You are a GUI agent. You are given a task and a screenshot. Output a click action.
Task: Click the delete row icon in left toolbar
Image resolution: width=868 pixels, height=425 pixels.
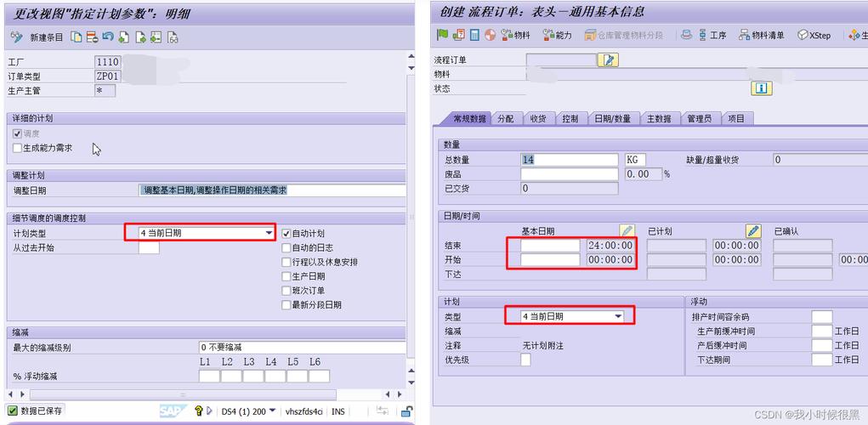pyautogui.click(x=92, y=37)
